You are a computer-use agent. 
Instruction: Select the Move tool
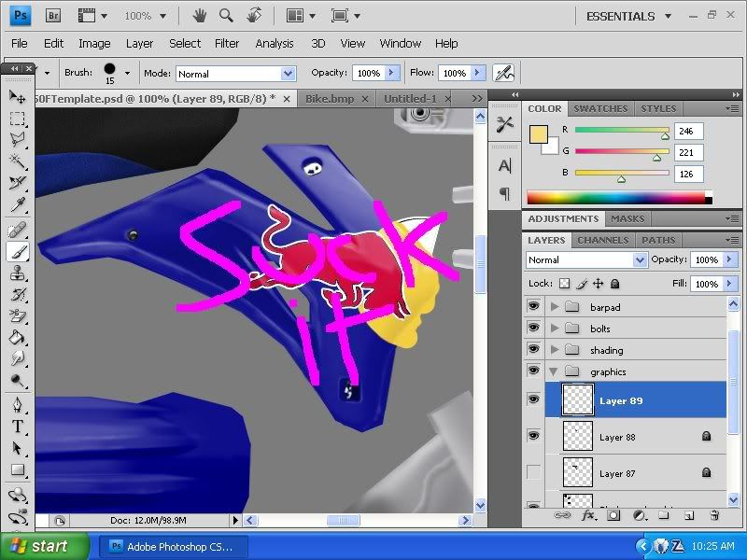pyautogui.click(x=17, y=97)
